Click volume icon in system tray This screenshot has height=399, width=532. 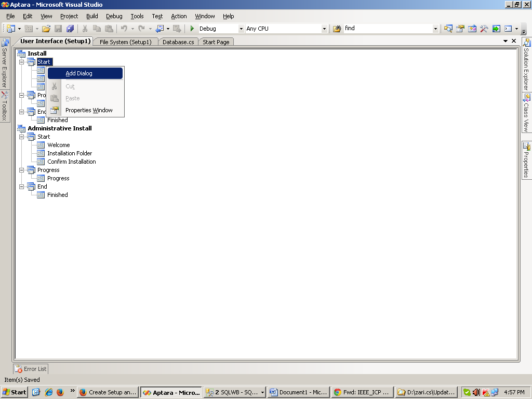[x=476, y=393]
